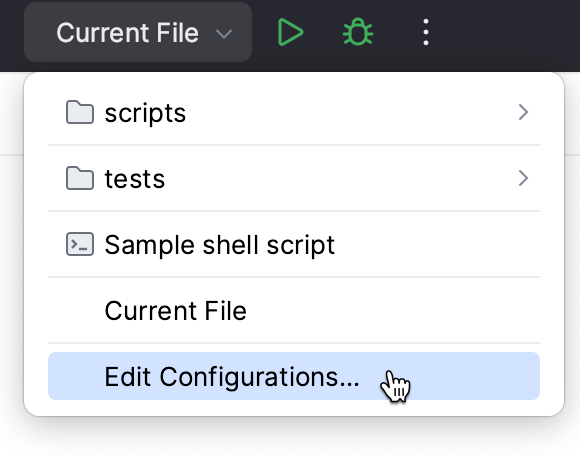The height and width of the screenshot is (456, 580).
Task: Click the scripts folder icon
Action: [x=80, y=112]
